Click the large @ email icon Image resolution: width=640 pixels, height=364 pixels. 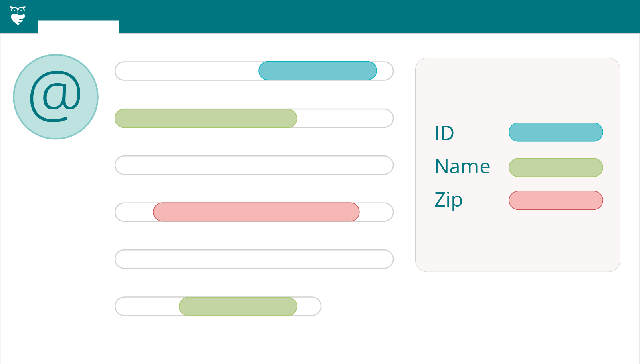coord(56,97)
